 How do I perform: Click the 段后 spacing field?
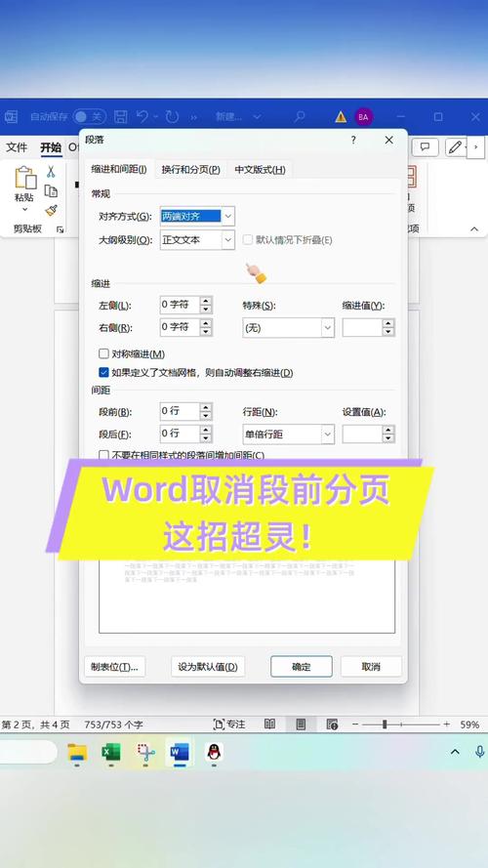click(x=180, y=434)
